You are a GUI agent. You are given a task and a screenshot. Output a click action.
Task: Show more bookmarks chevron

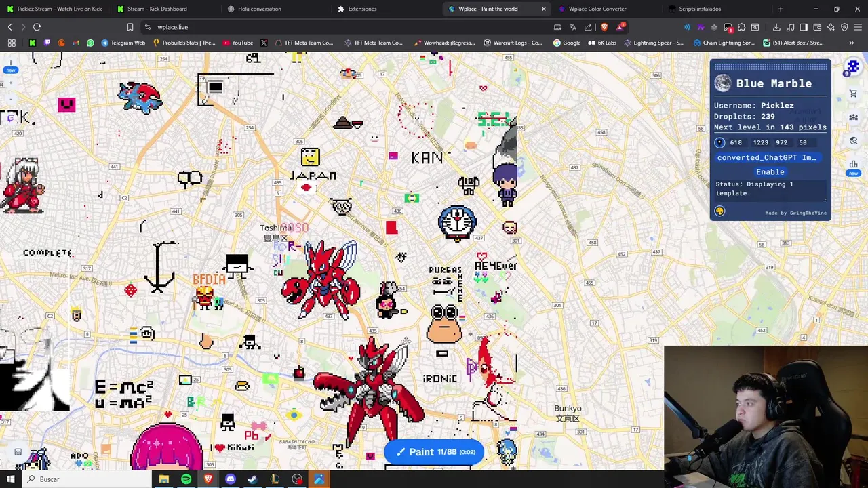852,43
